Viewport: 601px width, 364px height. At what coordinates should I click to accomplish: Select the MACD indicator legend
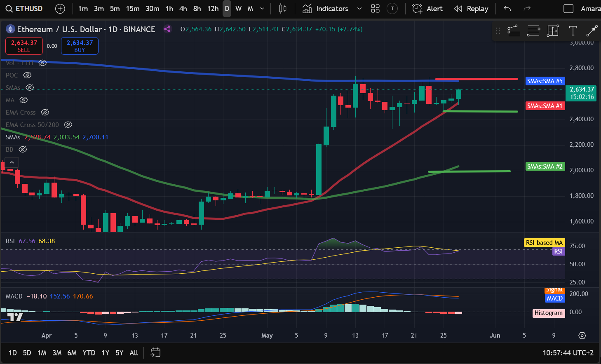pyautogui.click(x=49, y=296)
